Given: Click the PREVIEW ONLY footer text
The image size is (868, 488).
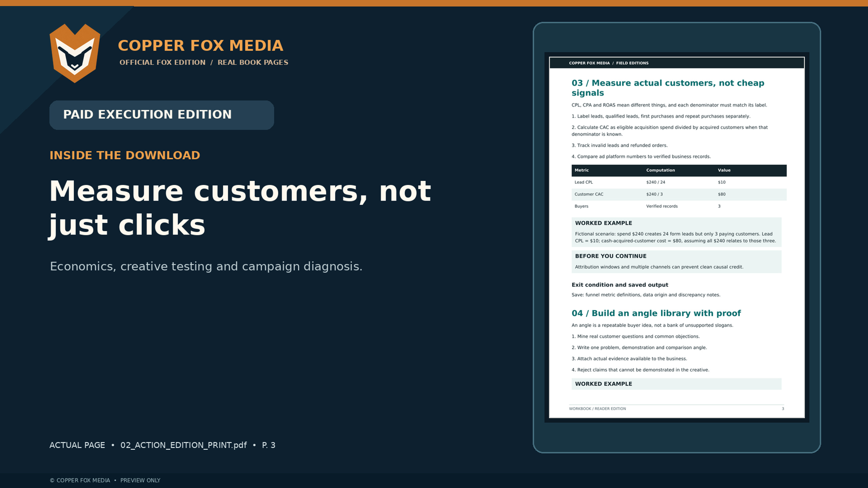Looking at the screenshot, I should [x=140, y=481].
